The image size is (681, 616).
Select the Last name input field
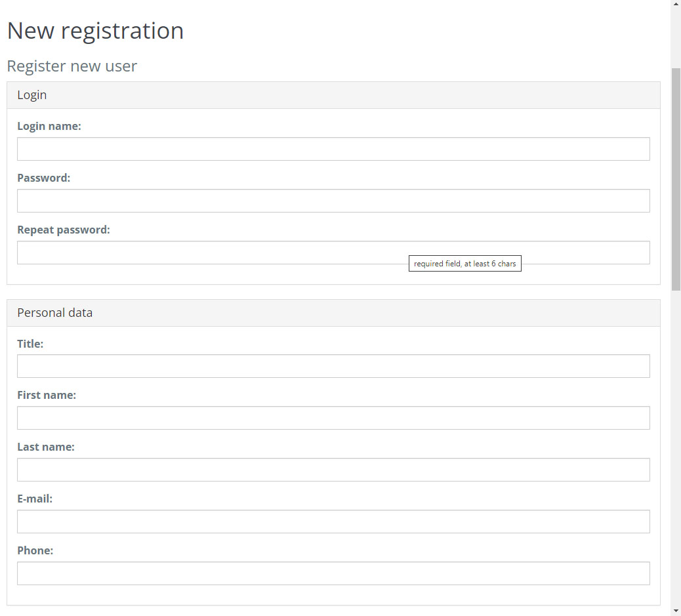333,470
